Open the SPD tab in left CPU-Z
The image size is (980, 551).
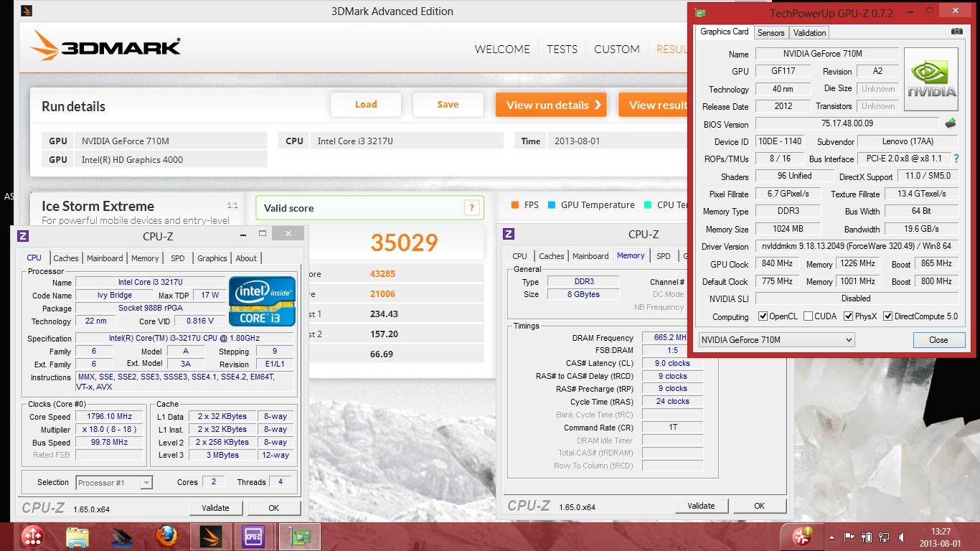(178, 258)
